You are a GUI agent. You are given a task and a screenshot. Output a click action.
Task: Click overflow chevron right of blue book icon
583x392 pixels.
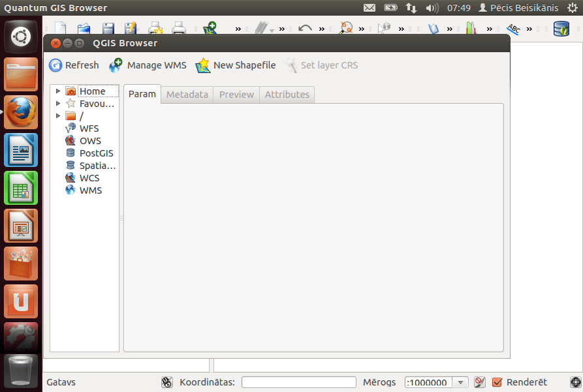point(450,29)
